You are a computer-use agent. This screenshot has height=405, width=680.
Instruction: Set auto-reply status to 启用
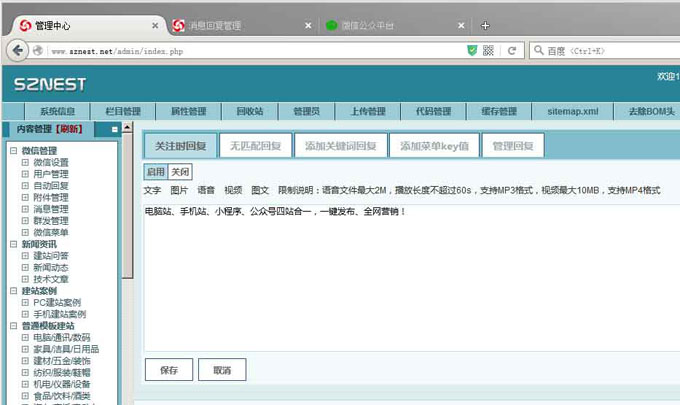pyautogui.click(x=156, y=172)
